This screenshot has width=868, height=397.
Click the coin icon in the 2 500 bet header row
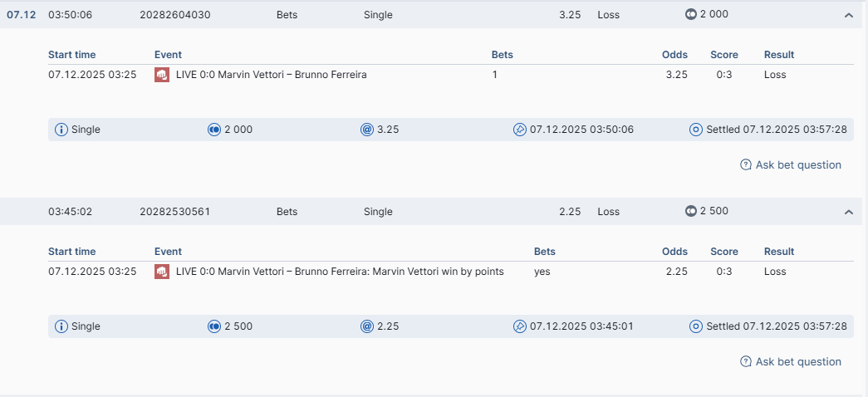[691, 211]
